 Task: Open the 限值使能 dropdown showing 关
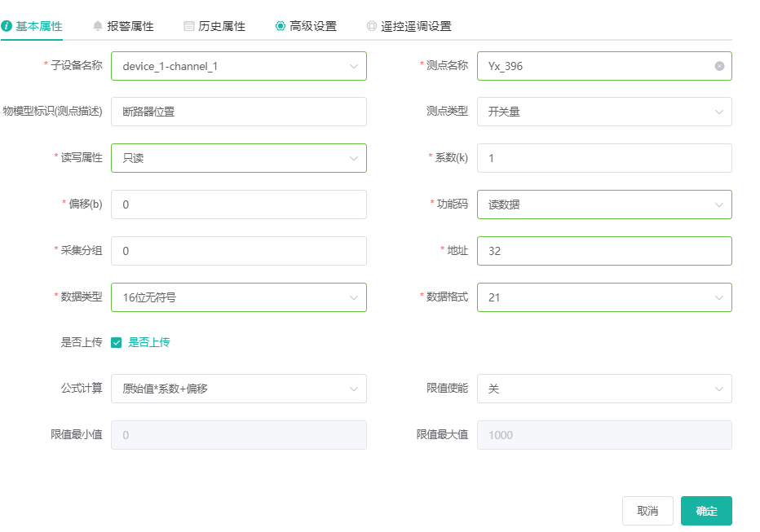604,389
